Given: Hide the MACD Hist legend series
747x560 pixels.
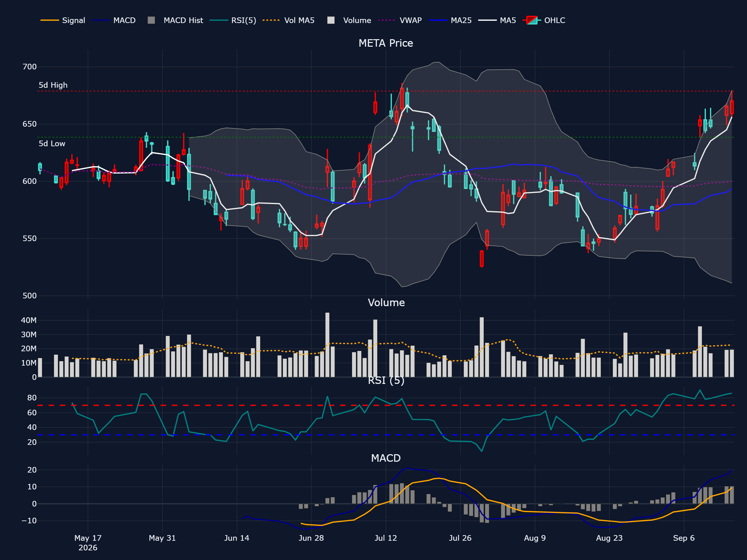Looking at the screenshot, I should pos(175,20).
